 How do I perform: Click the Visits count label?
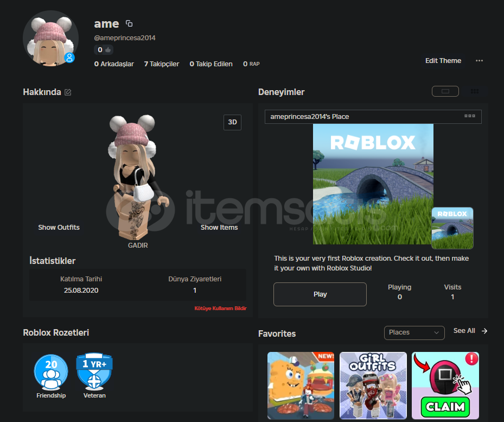(x=452, y=287)
